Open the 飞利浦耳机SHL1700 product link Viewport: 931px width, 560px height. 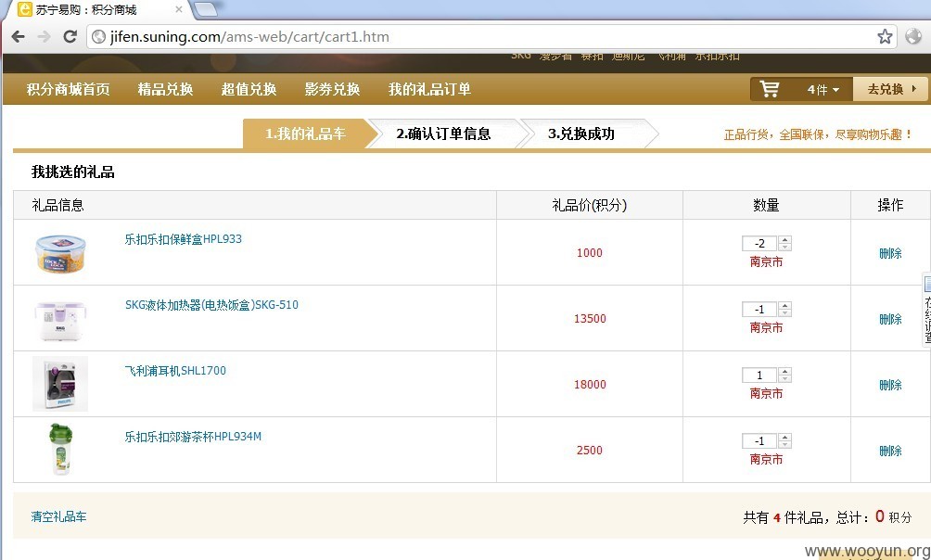tap(175, 371)
